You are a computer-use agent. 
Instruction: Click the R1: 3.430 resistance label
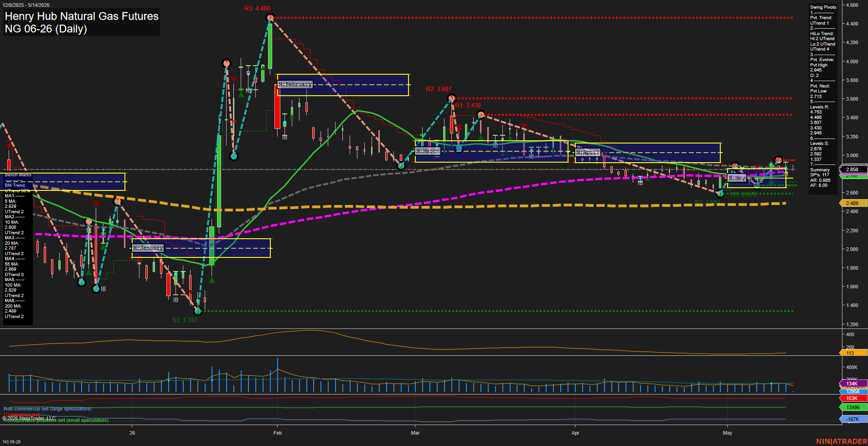[x=468, y=106]
